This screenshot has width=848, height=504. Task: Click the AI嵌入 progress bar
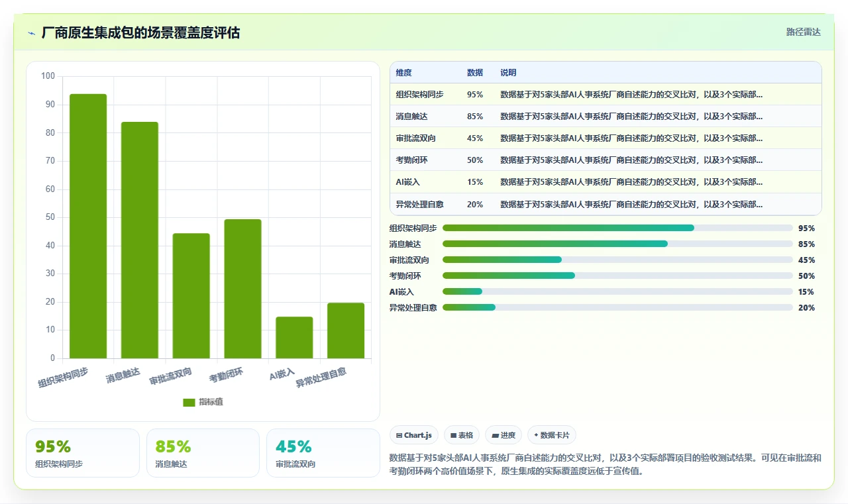617,291
